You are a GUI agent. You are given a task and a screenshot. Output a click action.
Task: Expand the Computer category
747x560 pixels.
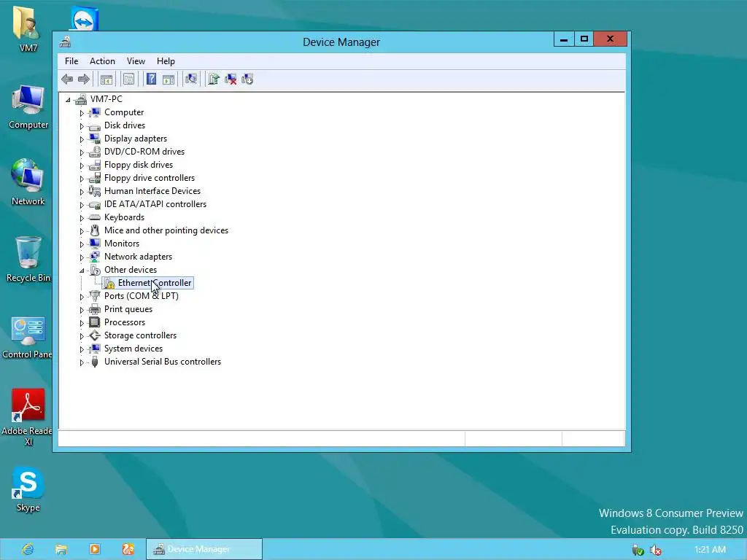(x=82, y=113)
